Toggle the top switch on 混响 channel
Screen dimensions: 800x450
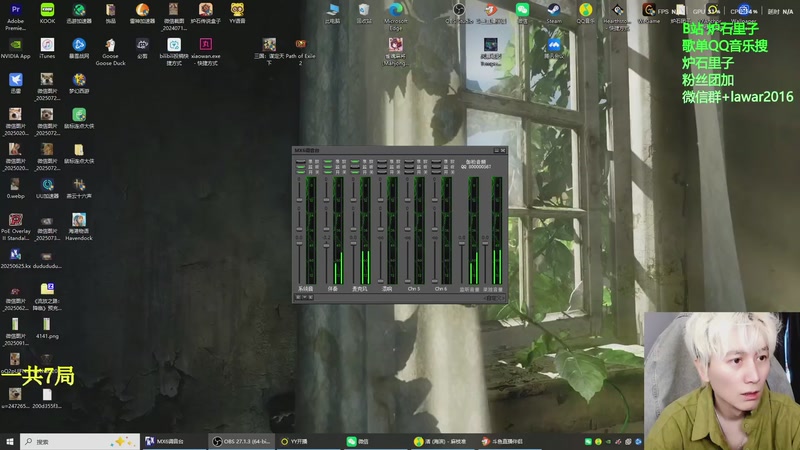(x=382, y=162)
